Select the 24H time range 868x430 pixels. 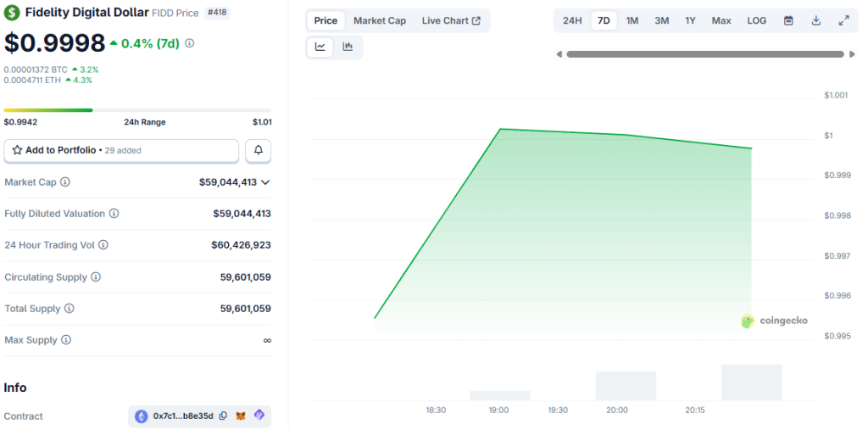[572, 20]
